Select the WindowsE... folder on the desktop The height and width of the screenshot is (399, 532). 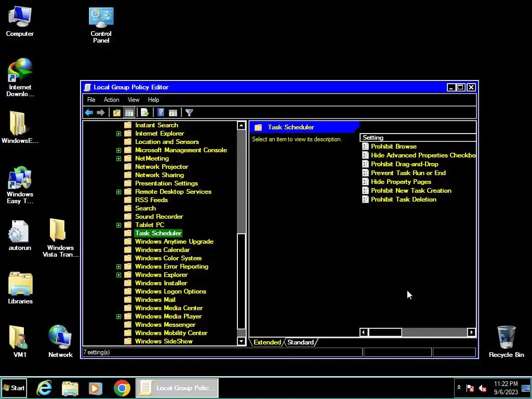pyautogui.click(x=20, y=127)
